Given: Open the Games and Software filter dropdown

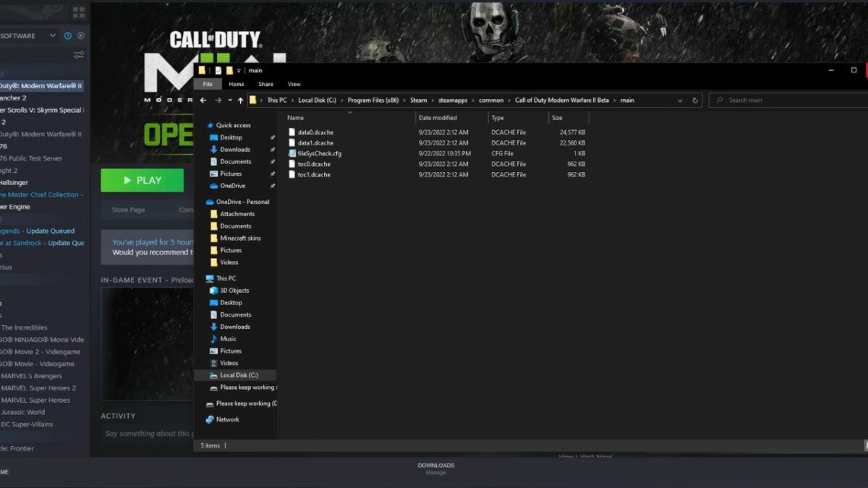Looking at the screenshot, I should [50, 35].
